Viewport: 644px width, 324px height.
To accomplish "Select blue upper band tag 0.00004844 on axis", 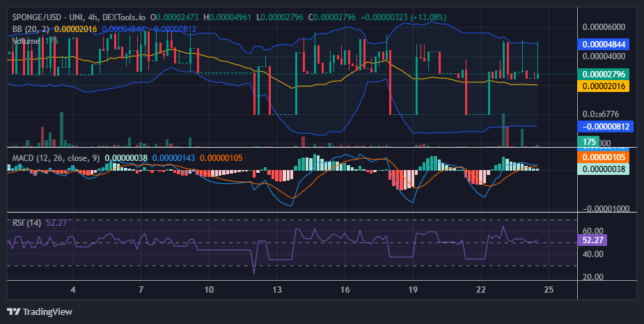I will click(603, 45).
